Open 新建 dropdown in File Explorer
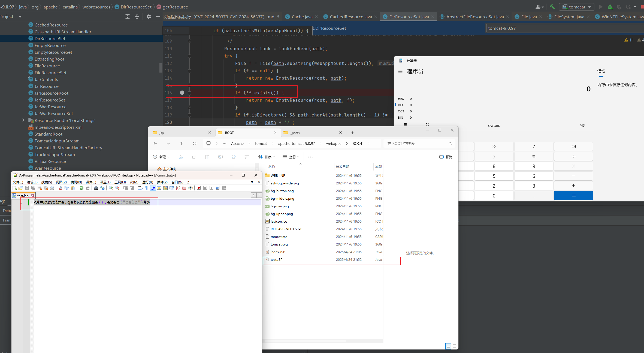 click(x=161, y=157)
